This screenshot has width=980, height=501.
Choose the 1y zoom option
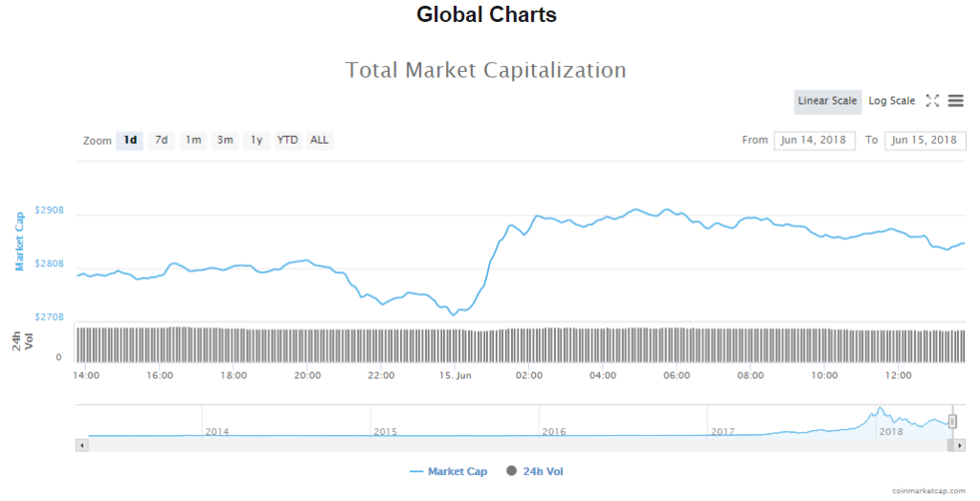click(x=256, y=140)
